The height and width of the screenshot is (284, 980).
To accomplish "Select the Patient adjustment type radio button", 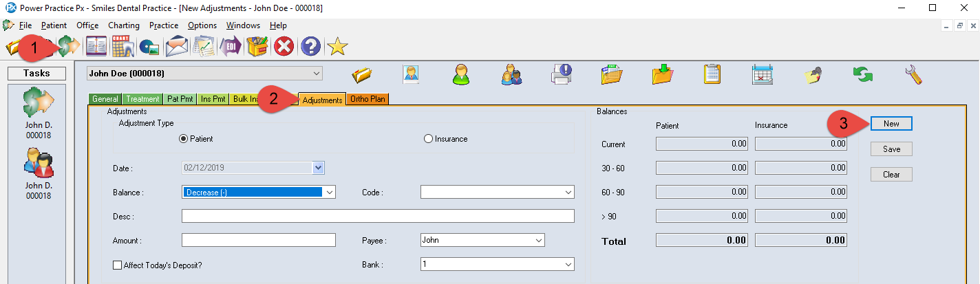I will pyautogui.click(x=183, y=139).
